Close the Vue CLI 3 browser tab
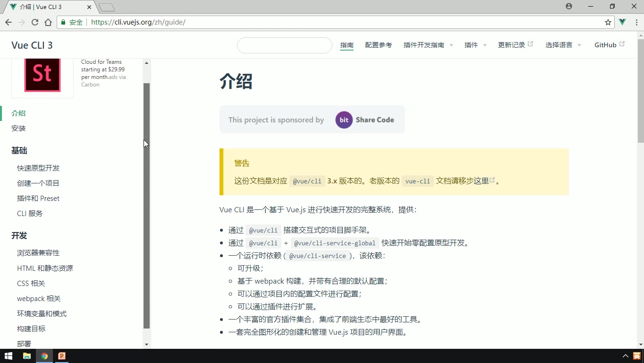This screenshot has height=363, width=644. (89, 7)
